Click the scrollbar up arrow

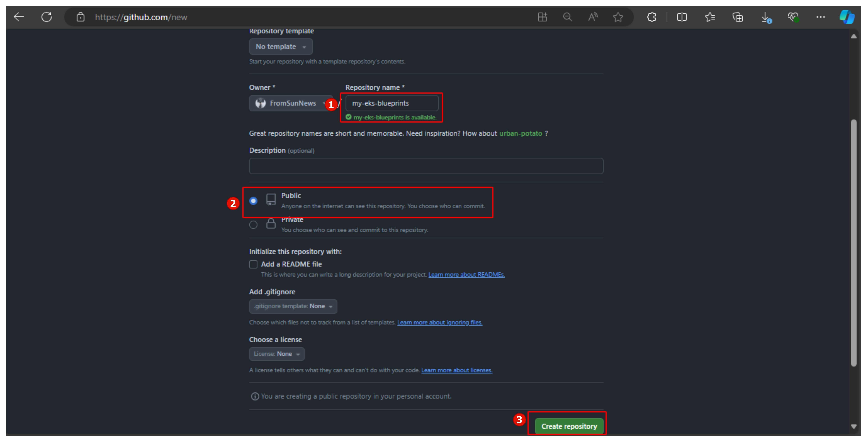853,36
